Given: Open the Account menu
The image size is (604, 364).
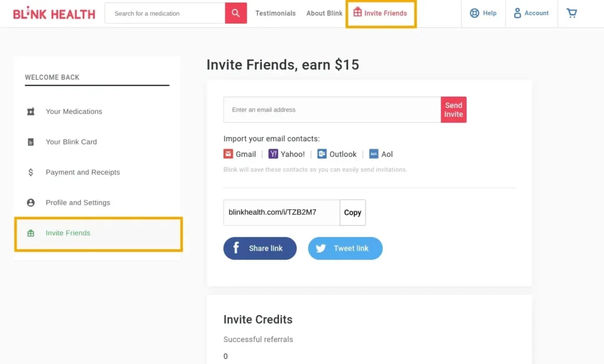Looking at the screenshot, I should (x=531, y=13).
